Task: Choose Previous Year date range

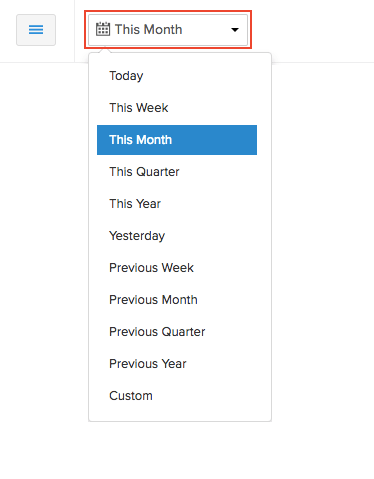Action: (x=177, y=364)
